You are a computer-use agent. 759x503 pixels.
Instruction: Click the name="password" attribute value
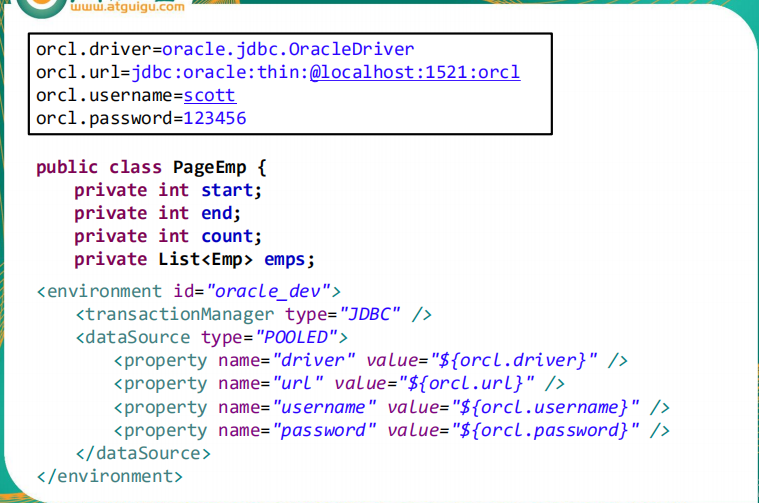point(324,431)
